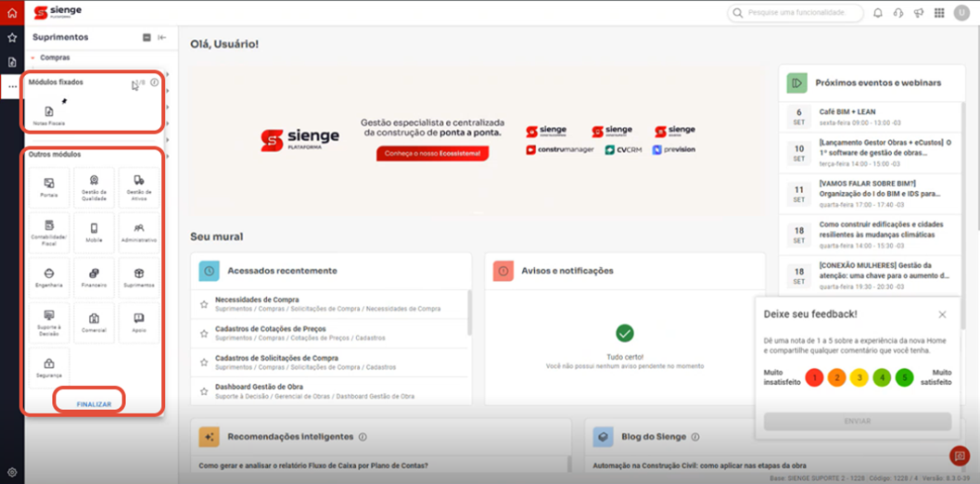Rate experience 5 with green circle

[x=904, y=377]
